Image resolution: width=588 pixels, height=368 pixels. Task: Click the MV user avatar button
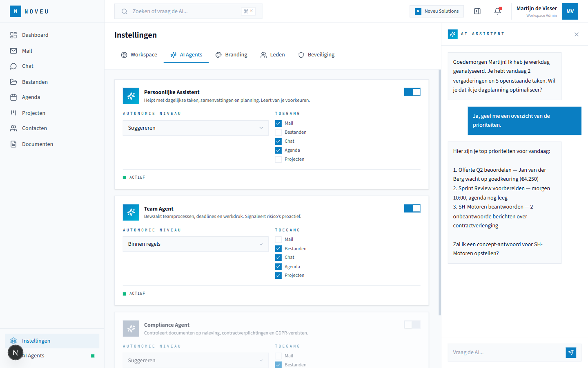570,11
